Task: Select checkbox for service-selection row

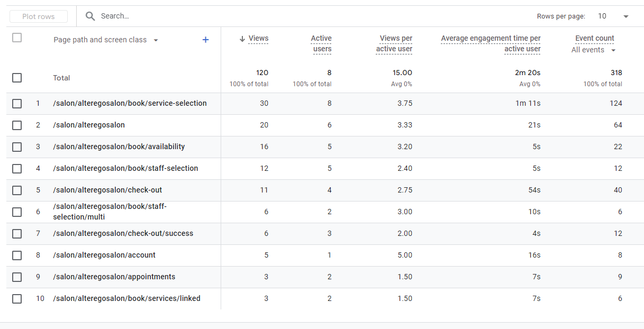Action: point(17,104)
